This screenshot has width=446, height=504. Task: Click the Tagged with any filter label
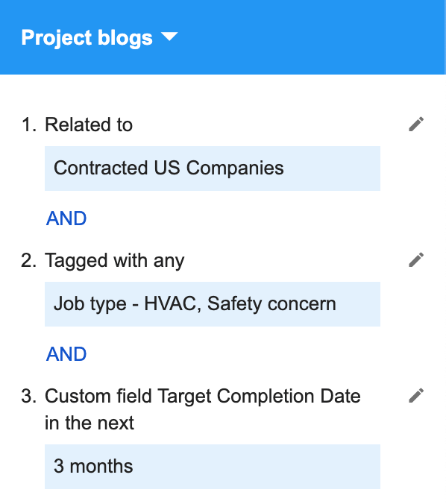[114, 261]
